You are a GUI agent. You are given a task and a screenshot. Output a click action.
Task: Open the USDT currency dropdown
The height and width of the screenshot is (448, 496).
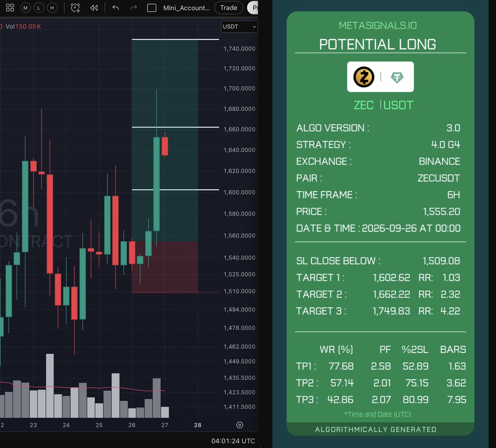[x=239, y=26]
